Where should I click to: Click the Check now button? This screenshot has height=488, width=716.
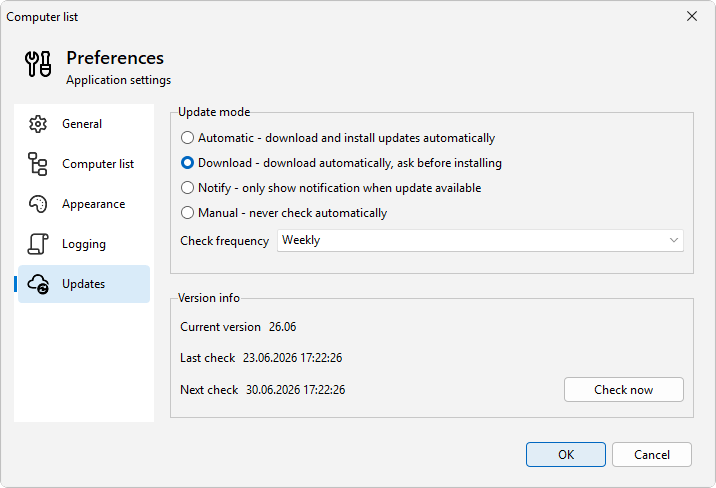pos(623,390)
